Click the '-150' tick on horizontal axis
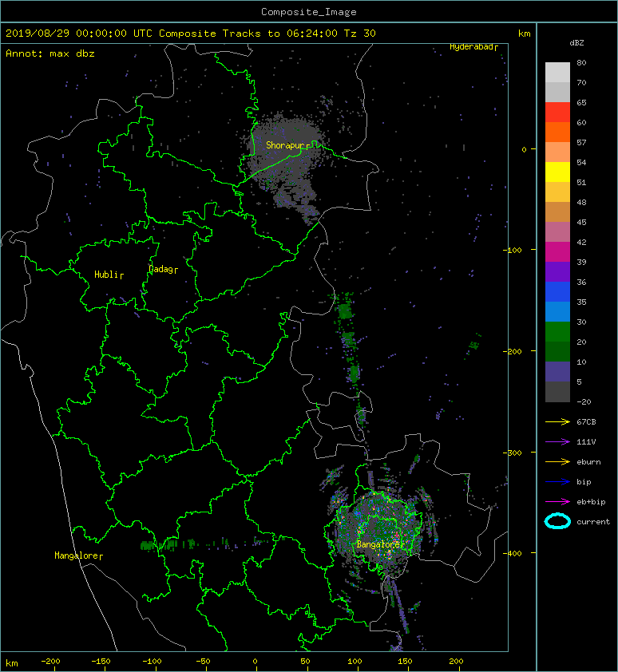The image size is (618, 672). 101,662
